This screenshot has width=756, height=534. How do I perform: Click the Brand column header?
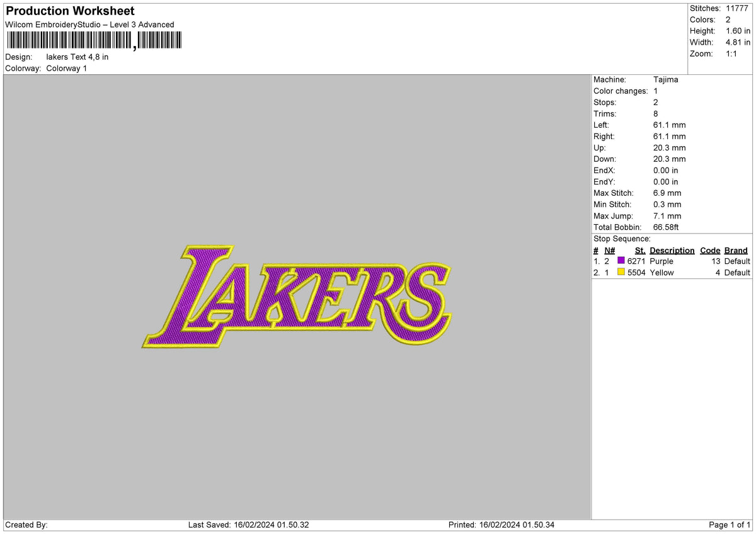coord(736,250)
